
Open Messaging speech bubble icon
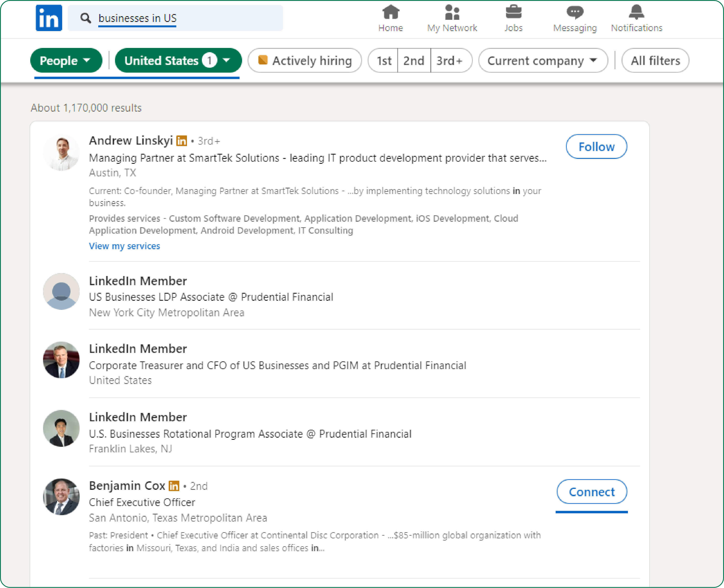point(575,13)
